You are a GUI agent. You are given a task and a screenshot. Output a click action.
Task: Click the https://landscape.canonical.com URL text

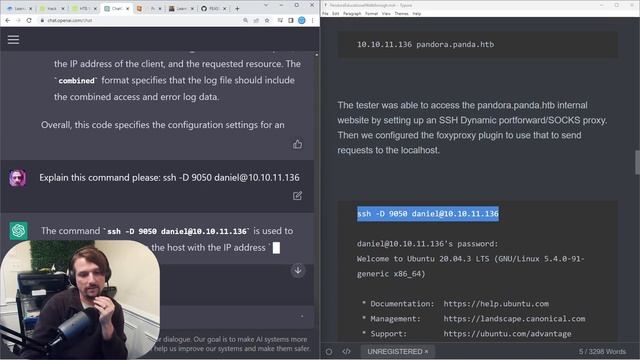[514, 319]
